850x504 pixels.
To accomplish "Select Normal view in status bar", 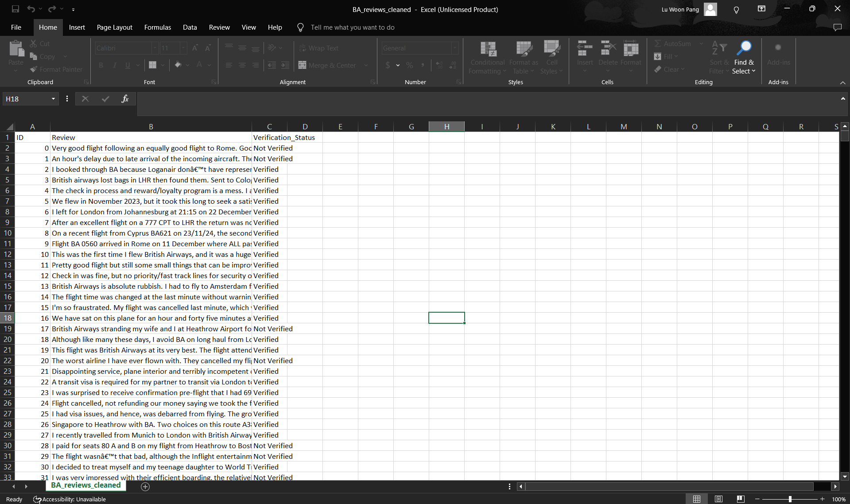I will pyautogui.click(x=696, y=499).
